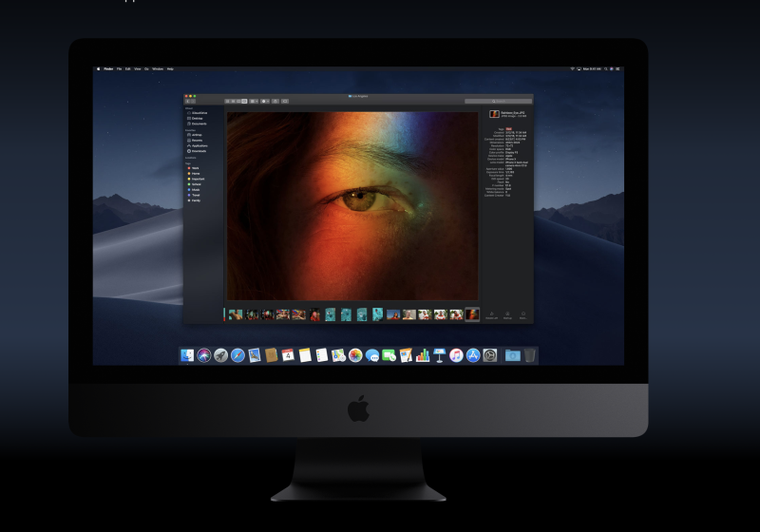The width and height of the screenshot is (760, 532).
Task: Open Contacts from the Dock
Action: coord(271,355)
